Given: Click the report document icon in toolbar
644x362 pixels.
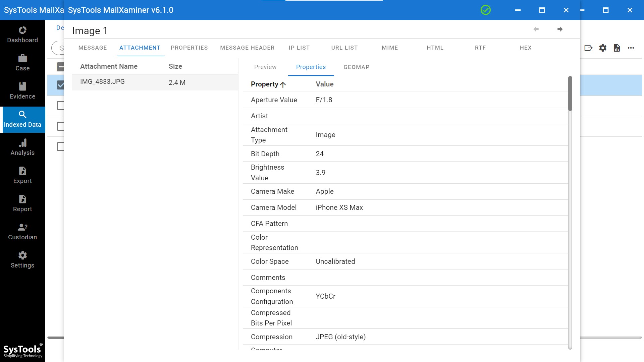Looking at the screenshot, I should 617,48.
